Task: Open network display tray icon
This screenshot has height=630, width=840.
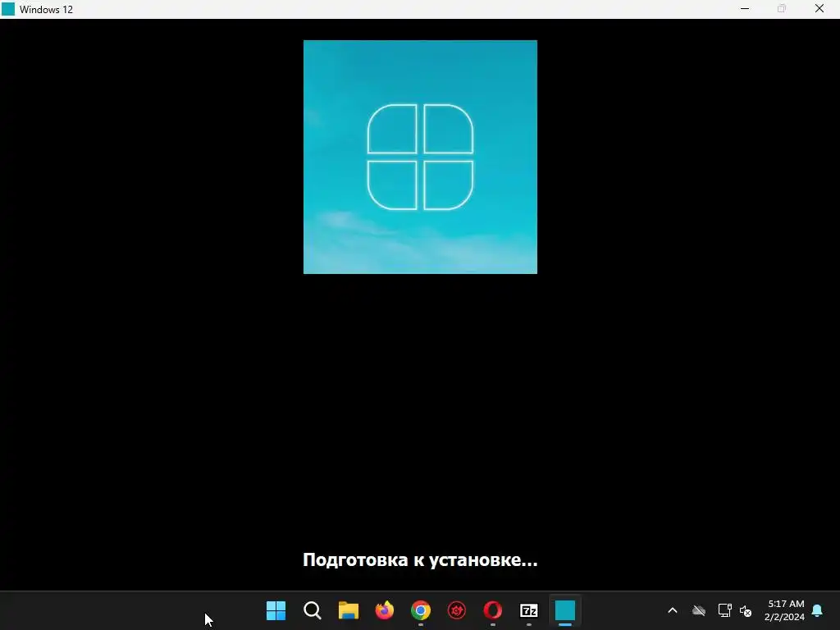Action: point(725,610)
